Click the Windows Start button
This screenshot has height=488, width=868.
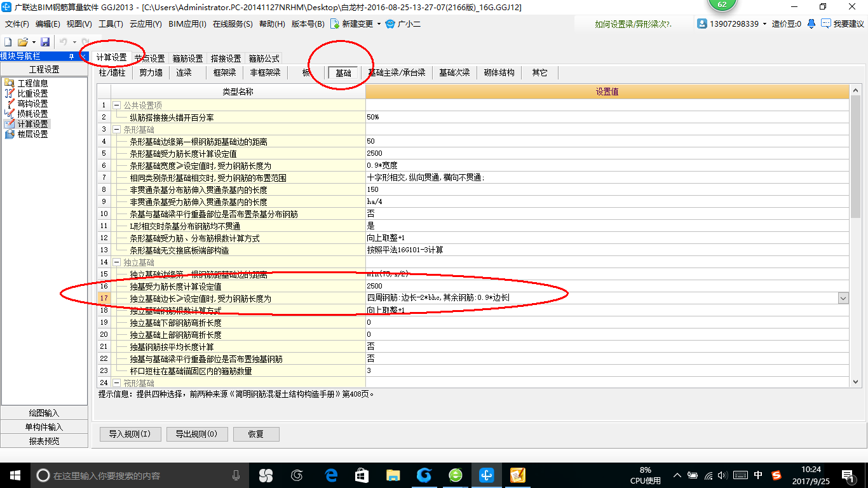click(14, 475)
